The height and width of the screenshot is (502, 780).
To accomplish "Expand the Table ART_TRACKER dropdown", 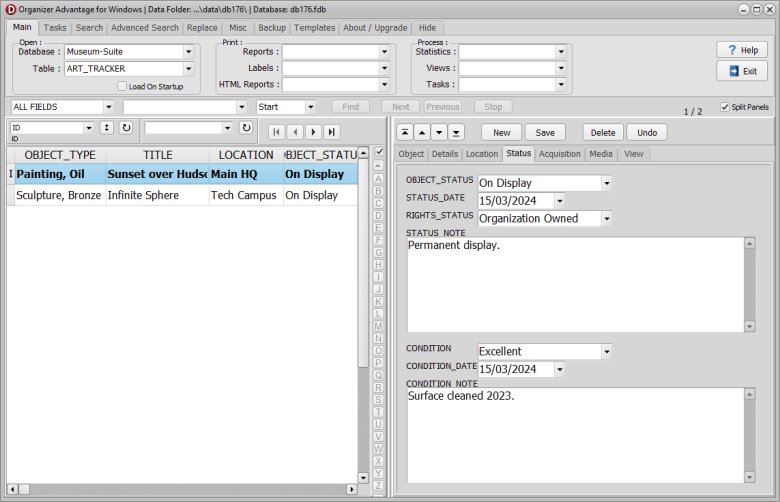I will [188, 69].
